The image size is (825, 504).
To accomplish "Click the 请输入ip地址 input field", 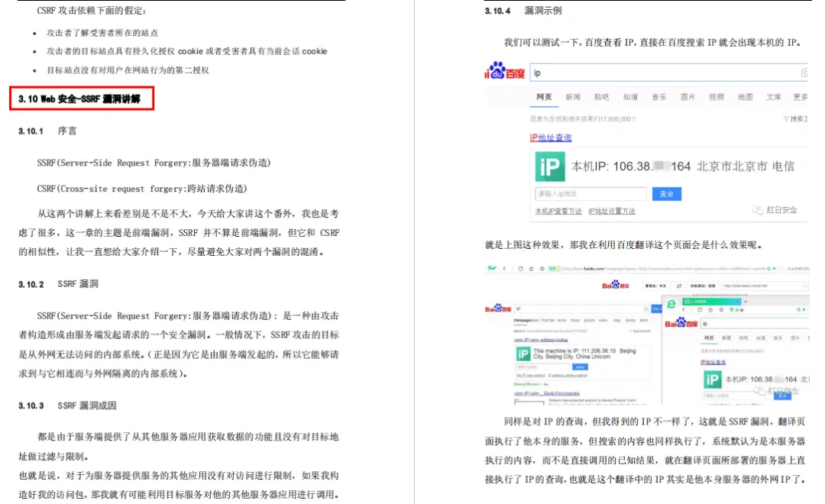I will click(x=590, y=194).
